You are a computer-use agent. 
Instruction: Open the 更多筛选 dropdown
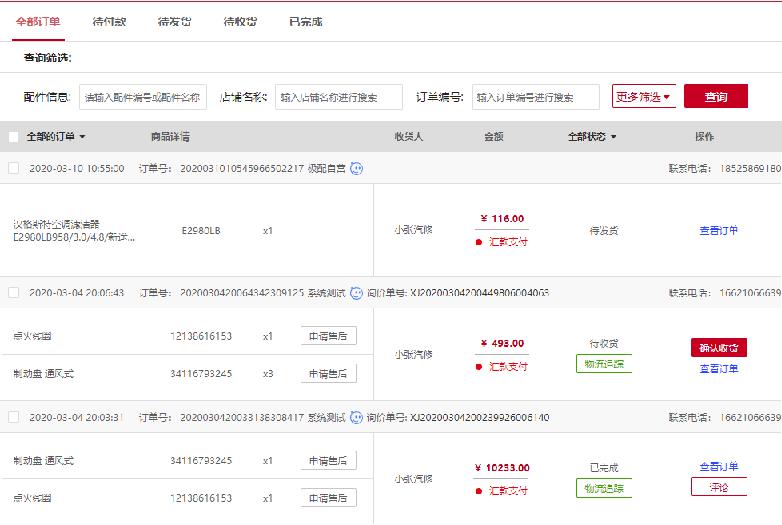tap(644, 96)
